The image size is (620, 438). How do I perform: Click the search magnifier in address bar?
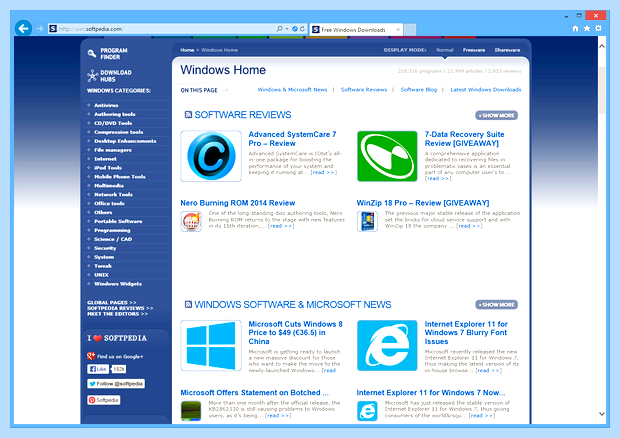(x=280, y=28)
